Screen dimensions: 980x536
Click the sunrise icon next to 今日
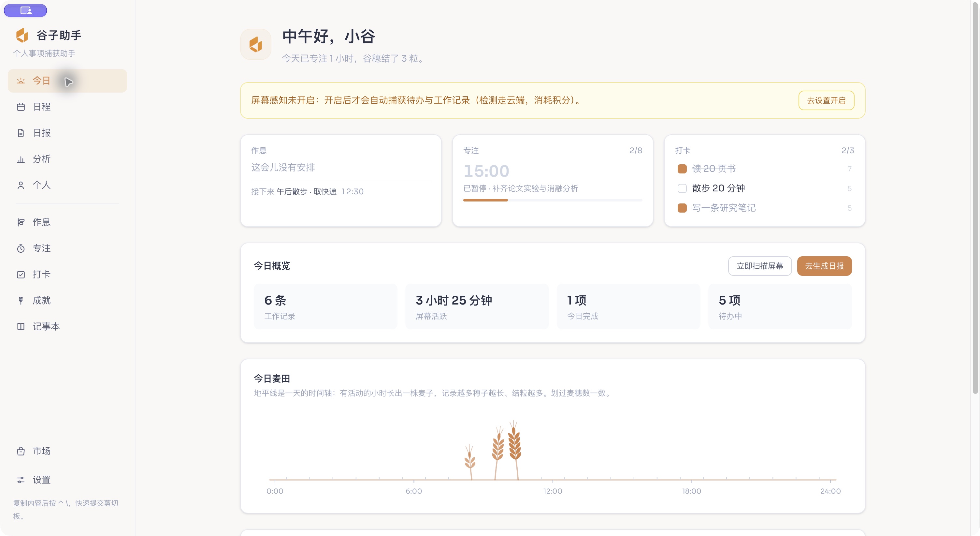point(21,81)
